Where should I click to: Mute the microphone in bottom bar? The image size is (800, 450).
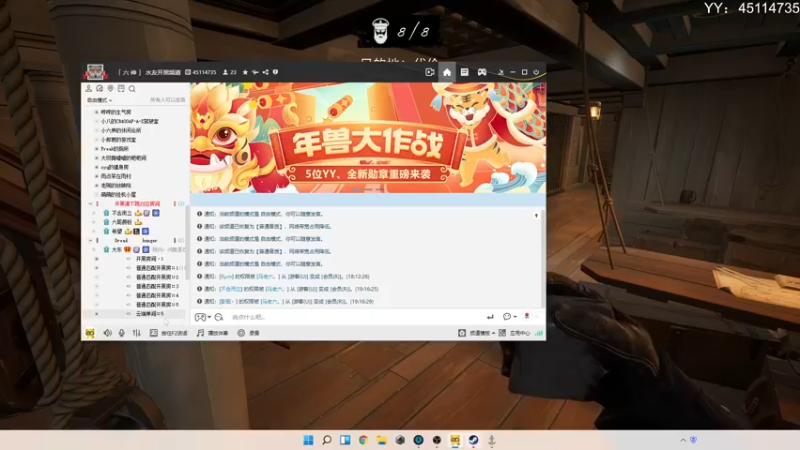[x=121, y=333]
